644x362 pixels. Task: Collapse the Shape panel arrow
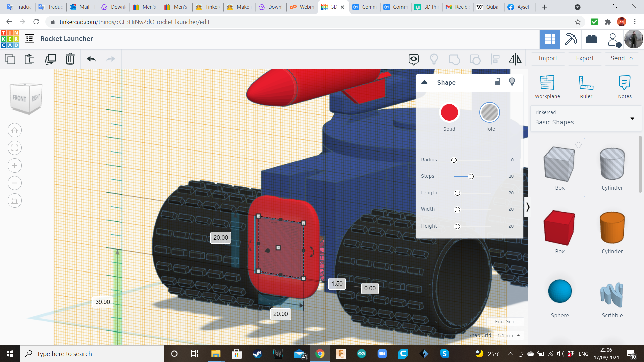point(424,82)
